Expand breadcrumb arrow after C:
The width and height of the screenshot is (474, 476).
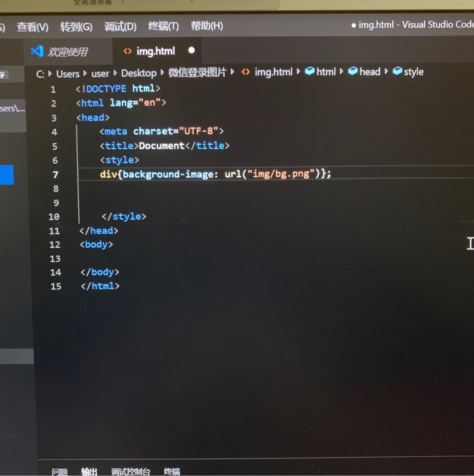[x=50, y=74]
